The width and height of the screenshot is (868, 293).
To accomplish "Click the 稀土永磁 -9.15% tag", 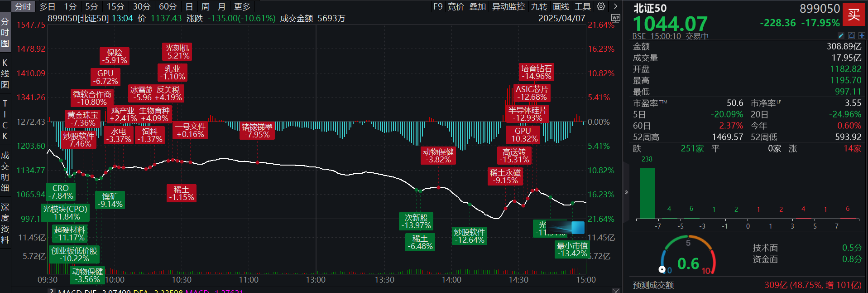I will coord(505,176).
